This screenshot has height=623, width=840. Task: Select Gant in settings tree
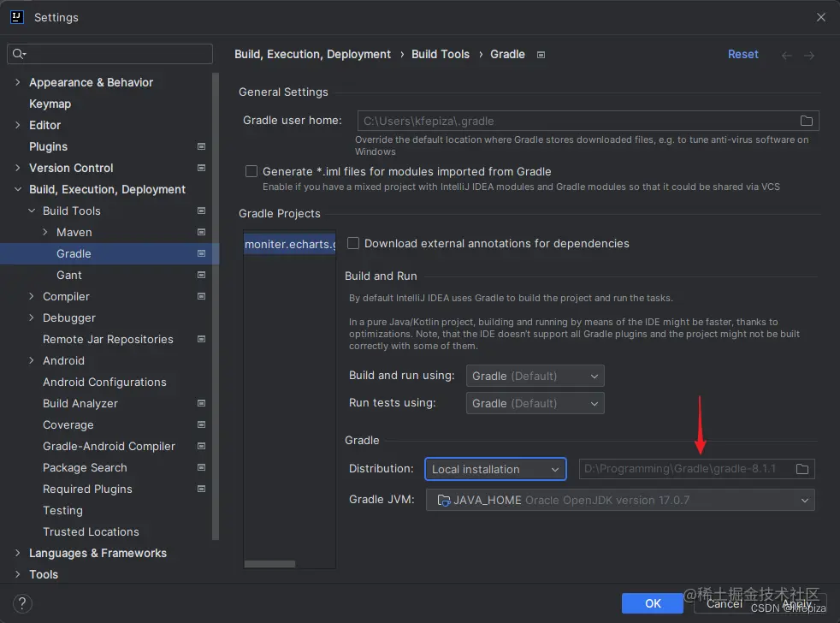69,275
